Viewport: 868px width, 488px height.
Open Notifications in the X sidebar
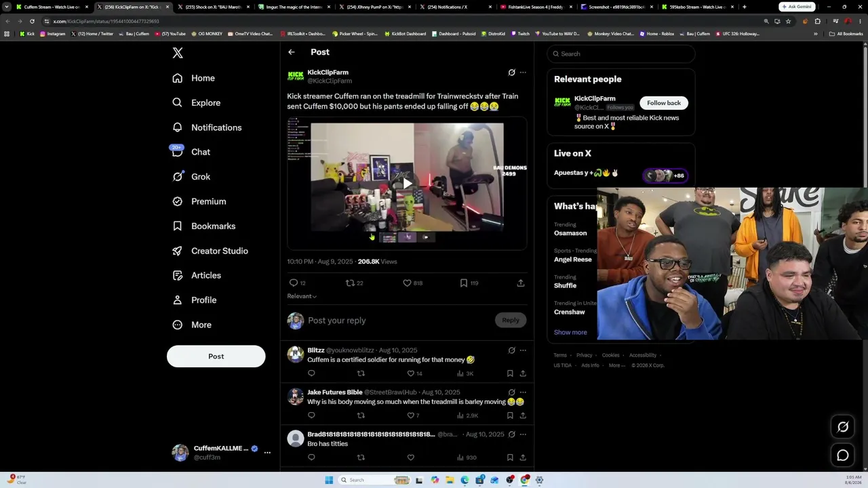(x=207, y=127)
